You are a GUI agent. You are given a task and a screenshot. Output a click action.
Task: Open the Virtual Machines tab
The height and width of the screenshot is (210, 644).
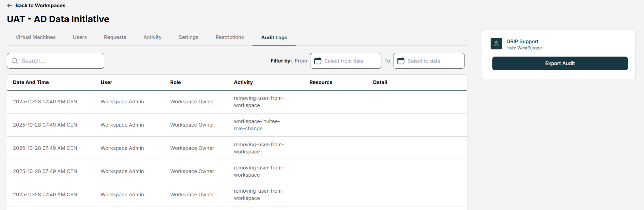36,37
